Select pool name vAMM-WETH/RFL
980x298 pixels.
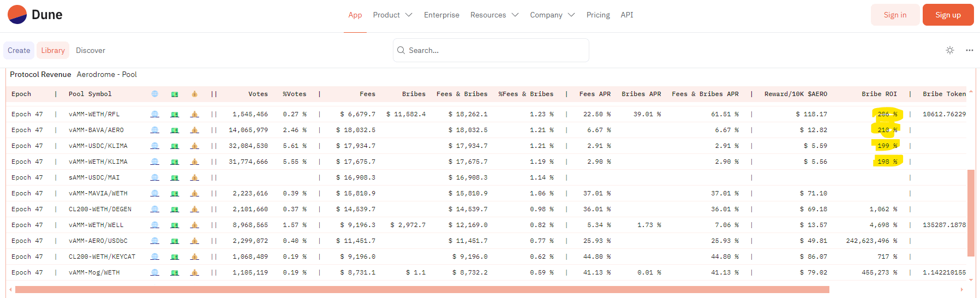94,114
